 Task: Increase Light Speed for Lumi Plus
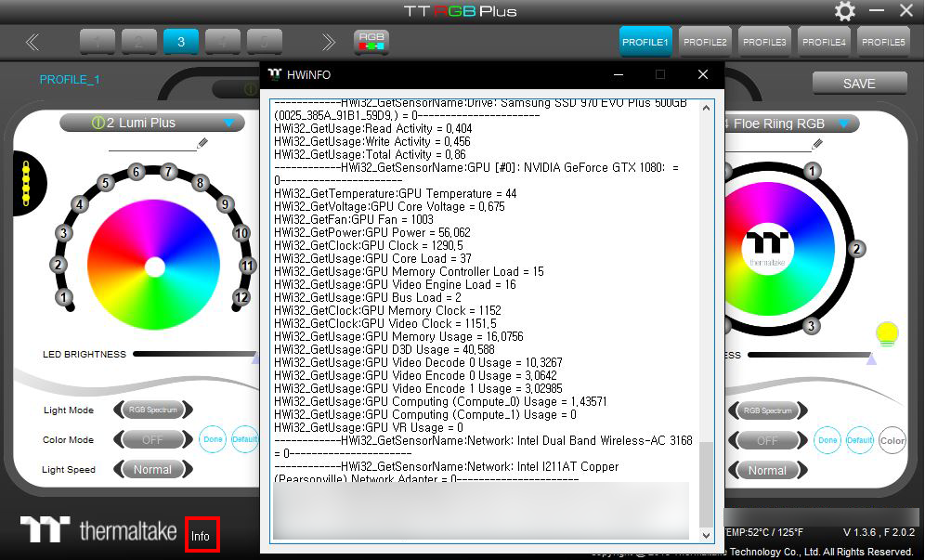click(x=188, y=470)
